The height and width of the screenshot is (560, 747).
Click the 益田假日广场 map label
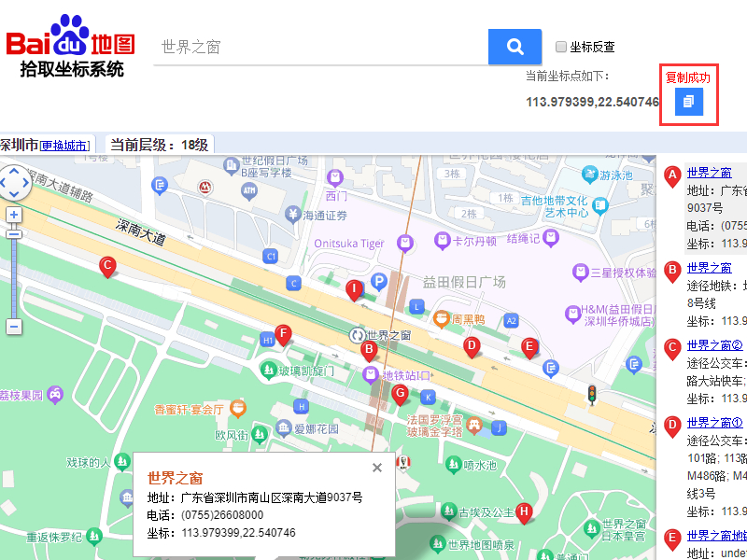point(464,283)
